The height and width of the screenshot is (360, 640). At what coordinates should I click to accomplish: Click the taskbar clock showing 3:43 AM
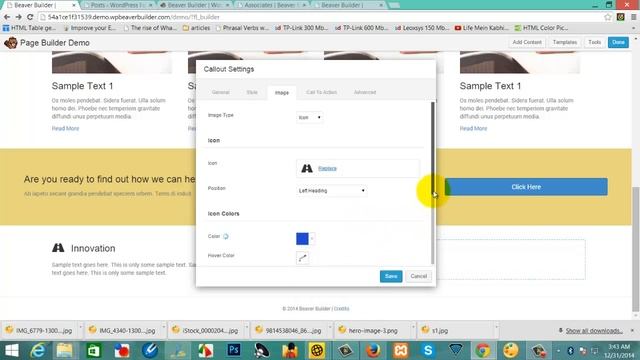point(619,351)
